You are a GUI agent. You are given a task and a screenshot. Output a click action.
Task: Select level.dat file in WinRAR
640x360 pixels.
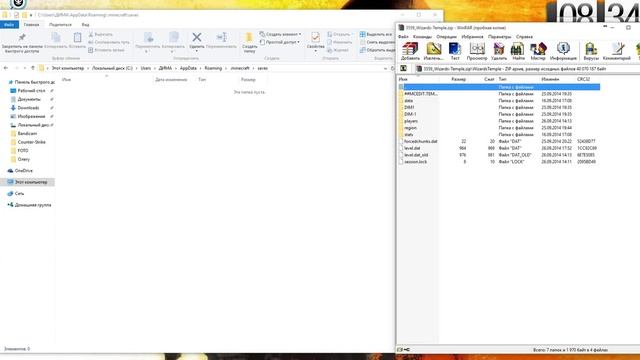(x=412, y=148)
